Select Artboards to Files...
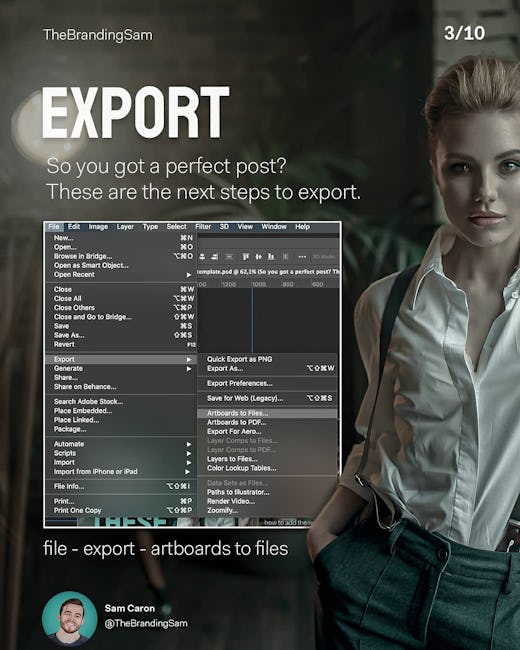This screenshot has width=520, height=650. click(267, 413)
